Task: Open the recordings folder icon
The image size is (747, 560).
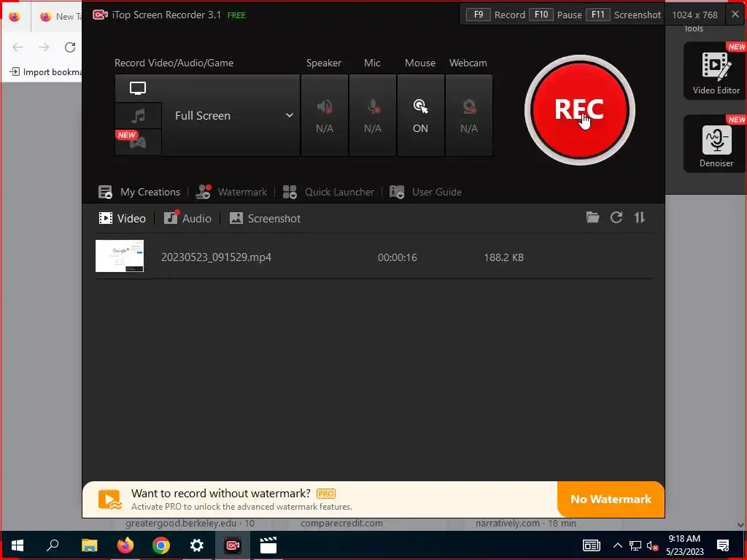Action: tap(592, 217)
